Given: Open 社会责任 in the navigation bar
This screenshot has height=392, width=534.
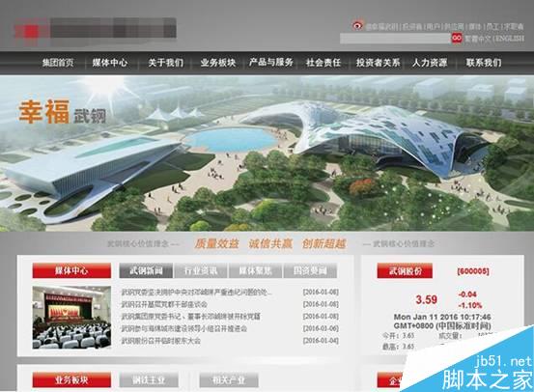Looking at the screenshot, I should [323, 63].
